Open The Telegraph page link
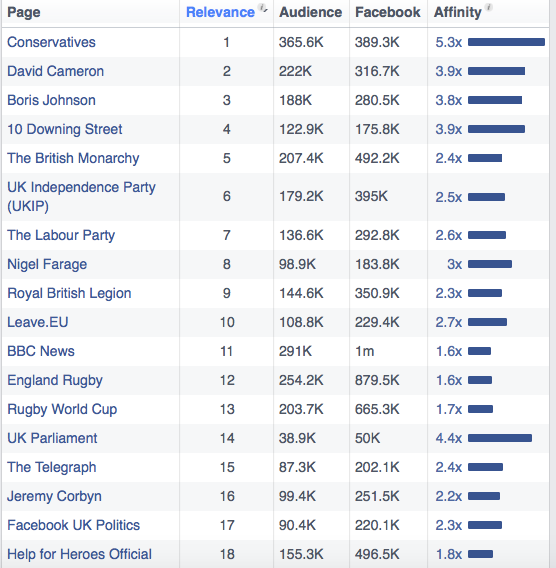 coord(52,467)
